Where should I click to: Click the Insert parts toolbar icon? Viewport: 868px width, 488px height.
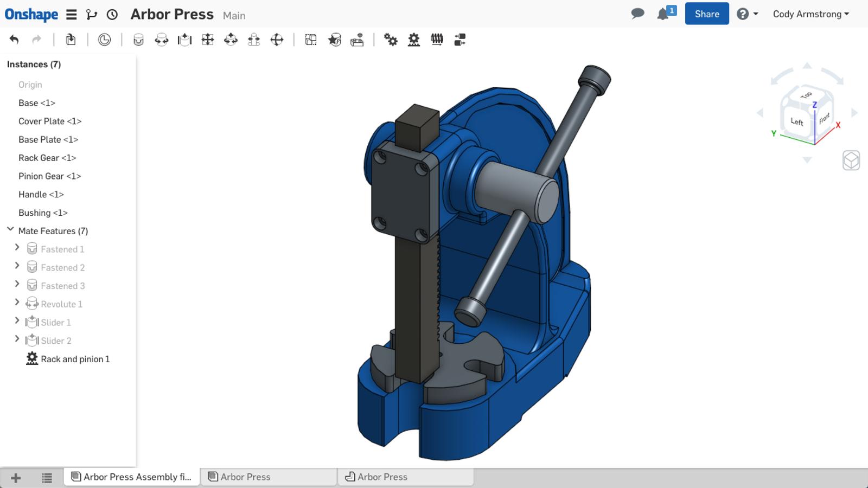[71, 40]
